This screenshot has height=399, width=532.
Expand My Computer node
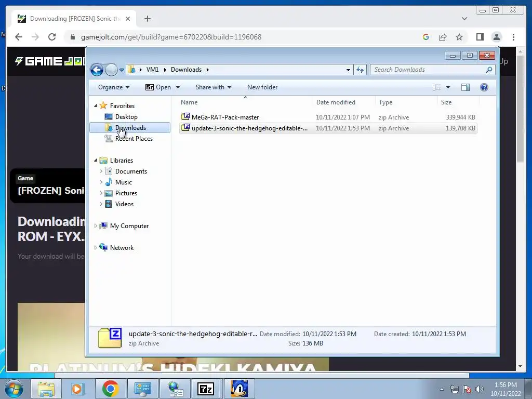(96, 226)
